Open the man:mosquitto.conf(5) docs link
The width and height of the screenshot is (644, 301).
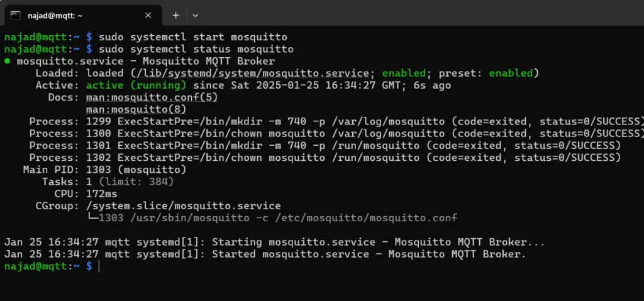tap(152, 97)
